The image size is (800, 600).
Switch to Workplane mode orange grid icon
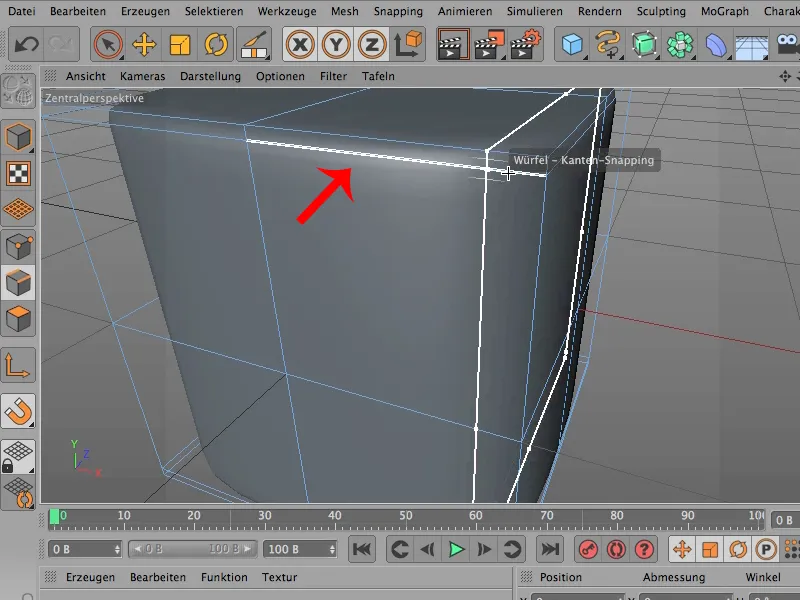18,209
